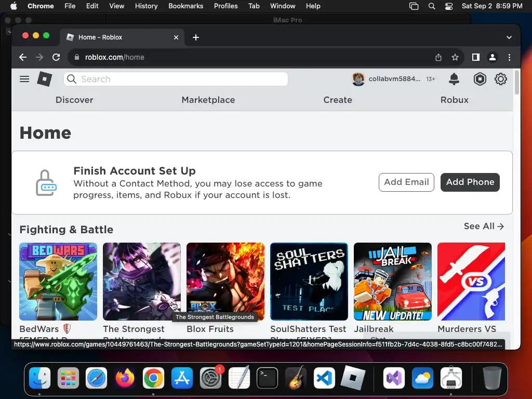Viewport: 532px width, 399px height.
Task: Click Chrome's forward arrow
Action: pos(39,57)
